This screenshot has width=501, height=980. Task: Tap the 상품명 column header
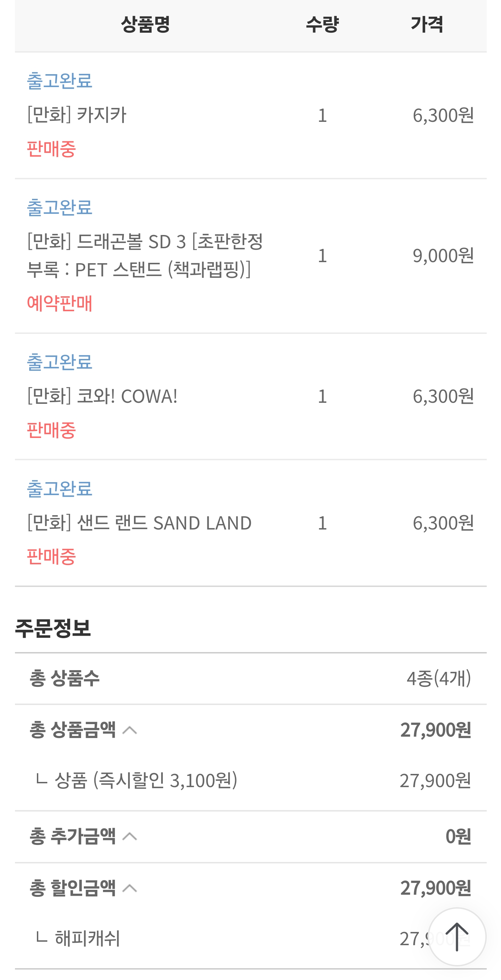pos(145,24)
